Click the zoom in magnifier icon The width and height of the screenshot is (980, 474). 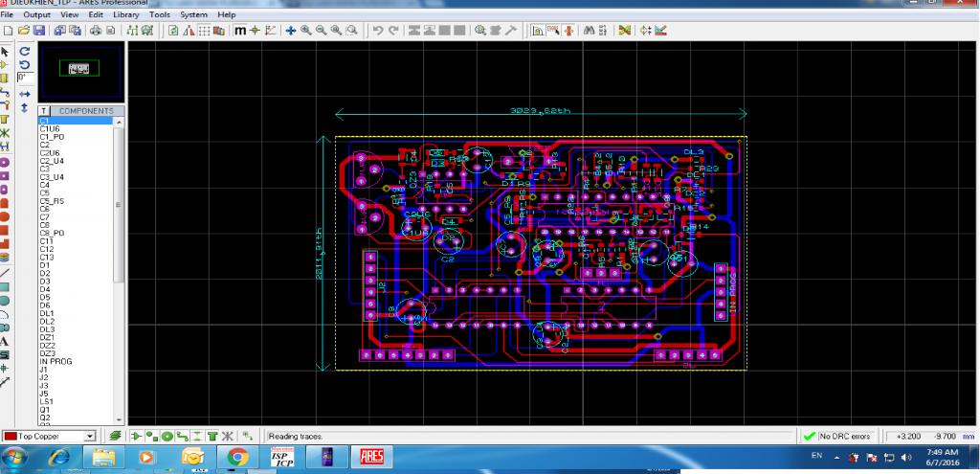(305, 31)
